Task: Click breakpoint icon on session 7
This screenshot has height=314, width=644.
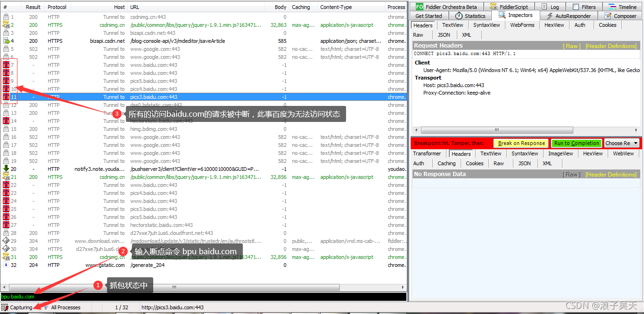Action: point(6,65)
